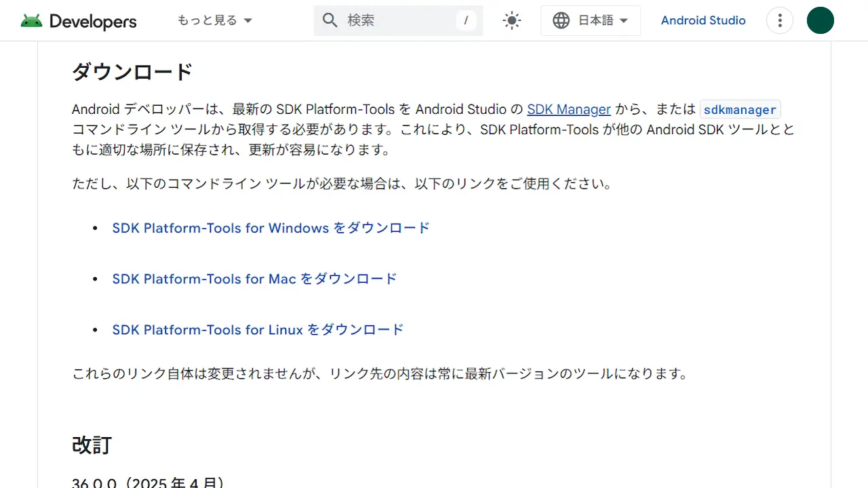Click the magnifying glass search icon
Viewport: 868px width, 488px height.
coord(330,20)
